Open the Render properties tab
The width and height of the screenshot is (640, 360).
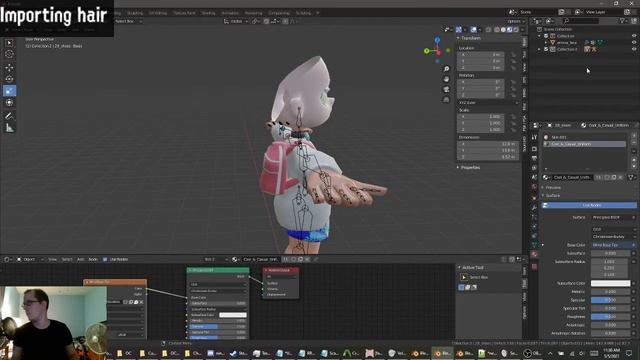coord(534,149)
